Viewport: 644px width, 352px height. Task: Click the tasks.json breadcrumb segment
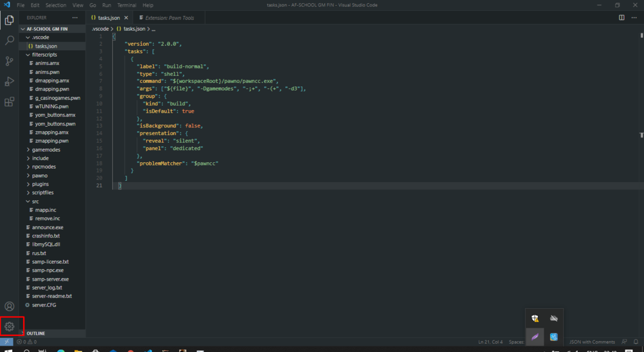coord(135,29)
